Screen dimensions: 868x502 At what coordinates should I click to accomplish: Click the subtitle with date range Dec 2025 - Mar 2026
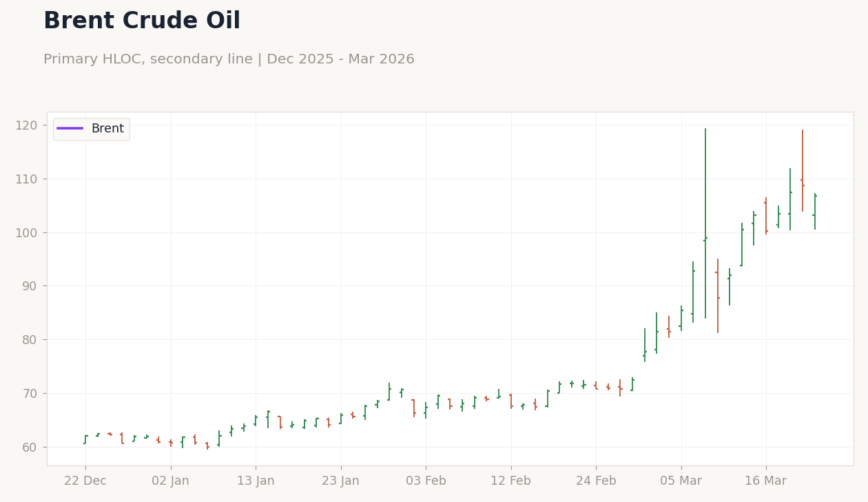click(x=229, y=59)
